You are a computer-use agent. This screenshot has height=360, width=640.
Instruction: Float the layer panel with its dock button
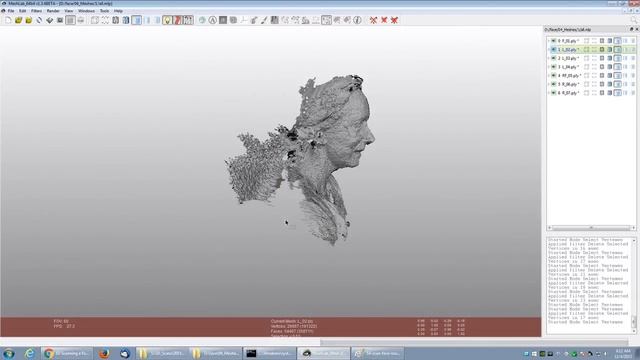pyautogui.click(x=631, y=29)
